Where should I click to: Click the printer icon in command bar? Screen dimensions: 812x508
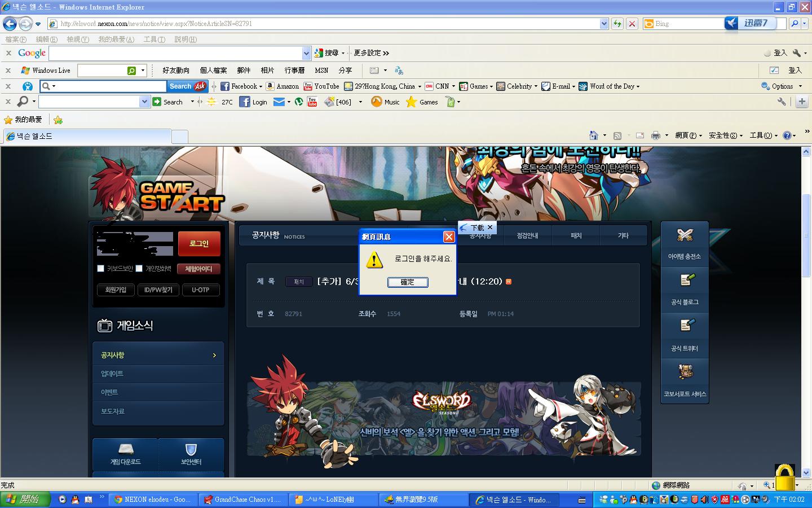click(x=655, y=135)
